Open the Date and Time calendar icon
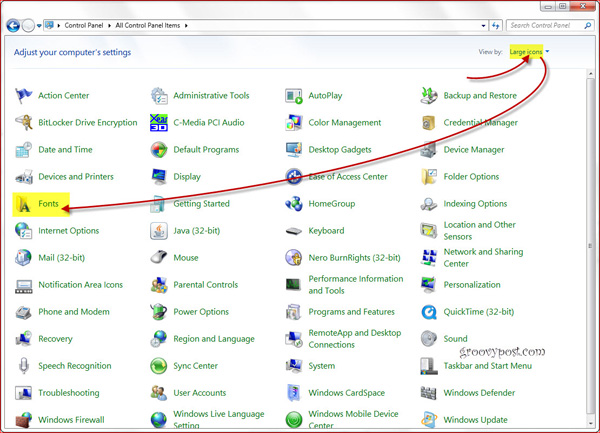The height and width of the screenshot is (433, 600). (x=23, y=150)
